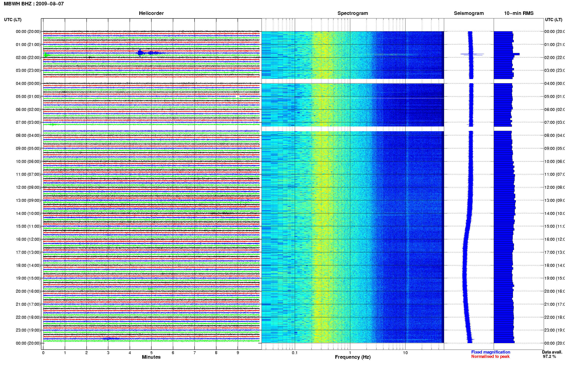Click left axis label 13:00 (09:00)
This screenshot has width=588, height=368.
[28, 200]
